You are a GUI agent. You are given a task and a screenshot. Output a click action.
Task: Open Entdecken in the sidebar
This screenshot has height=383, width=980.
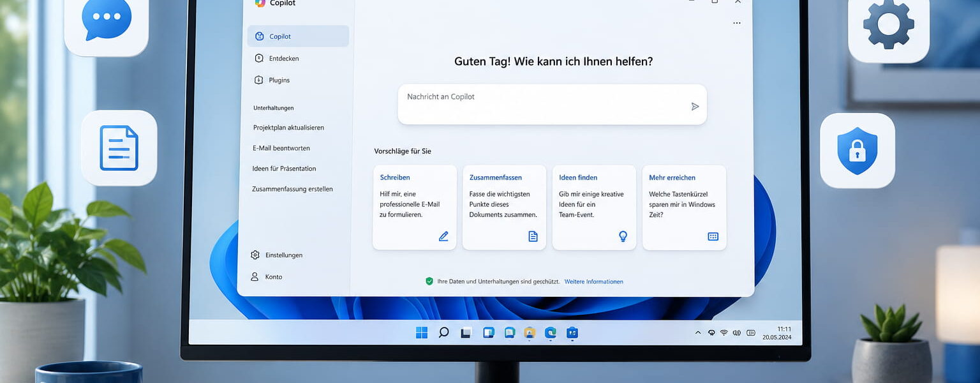point(277,58)
